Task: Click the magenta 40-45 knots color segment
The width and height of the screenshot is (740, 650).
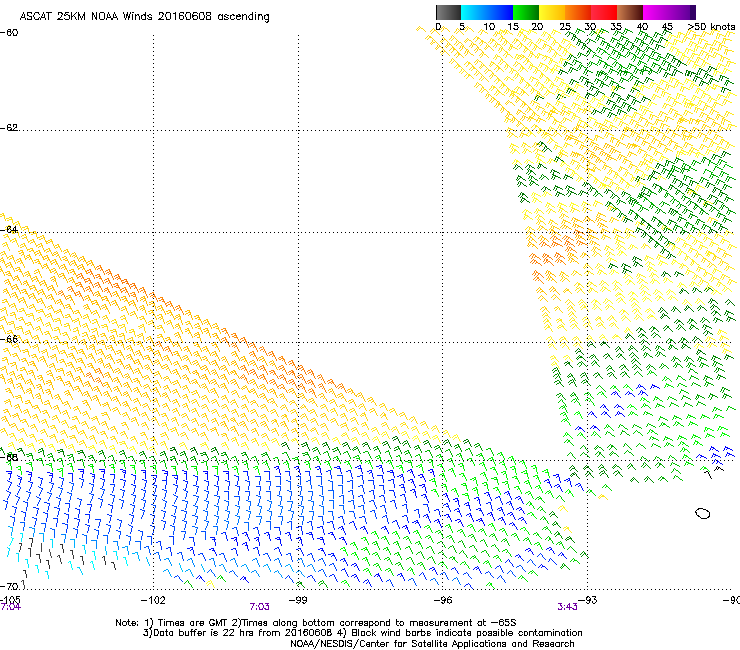Action: point(656,12)
